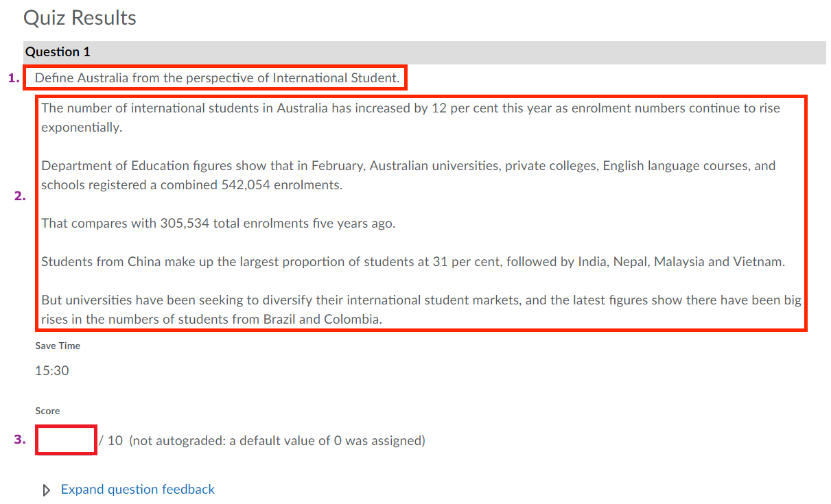
Task: Click the word 'exponentially' in the answer
Action: (x=81, y=128)
